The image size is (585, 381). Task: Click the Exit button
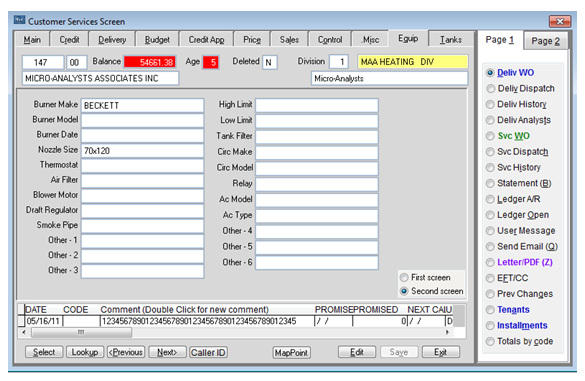coord(441,352)
